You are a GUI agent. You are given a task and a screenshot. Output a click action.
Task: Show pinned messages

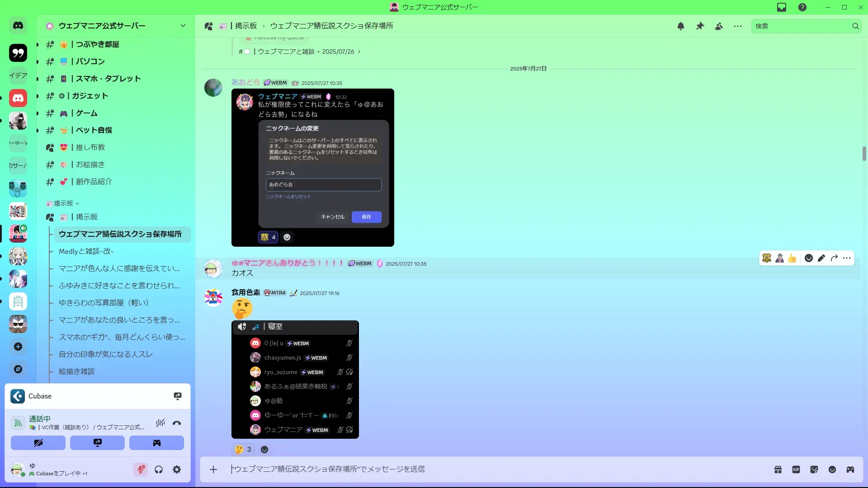(x=700, y=26)
